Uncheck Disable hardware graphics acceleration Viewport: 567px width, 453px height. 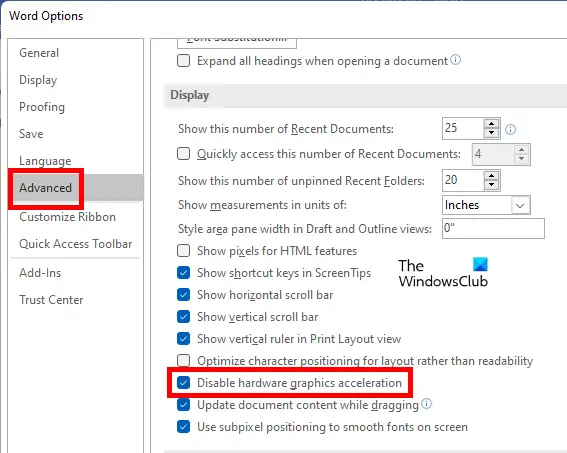click(x=184, y=383)
